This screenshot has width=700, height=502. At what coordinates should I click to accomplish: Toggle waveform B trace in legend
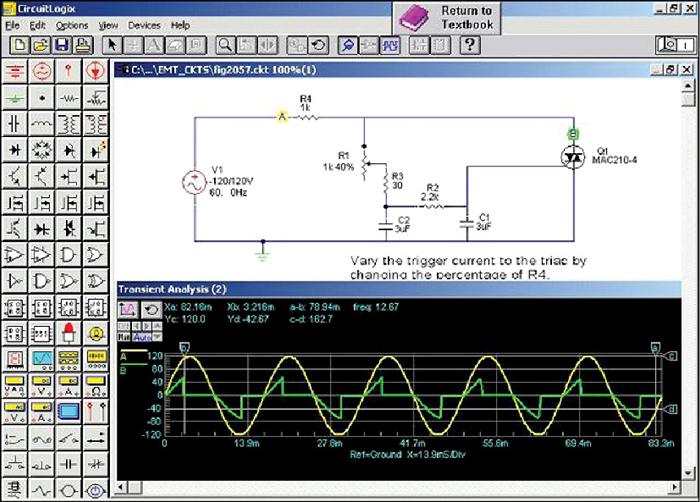click(x=123, y=369)
